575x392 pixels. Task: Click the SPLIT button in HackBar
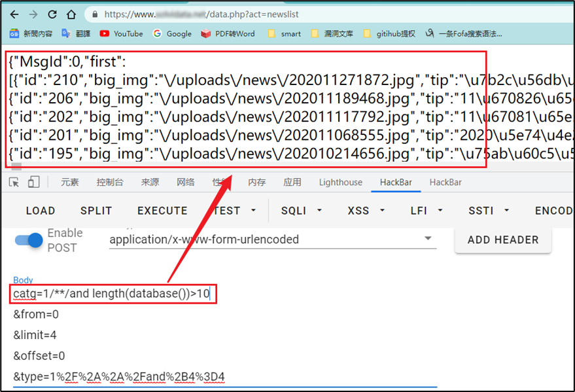click(x=96, y=211)
